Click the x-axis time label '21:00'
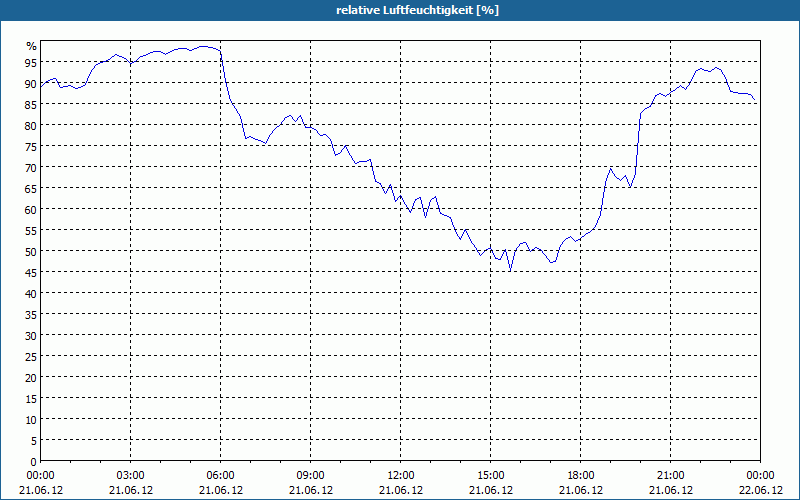The image size is (800, 500). pos(670,476)
